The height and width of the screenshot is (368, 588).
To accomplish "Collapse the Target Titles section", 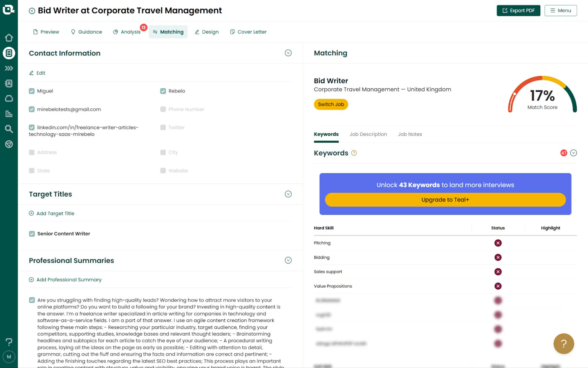I will pos(288,194).
